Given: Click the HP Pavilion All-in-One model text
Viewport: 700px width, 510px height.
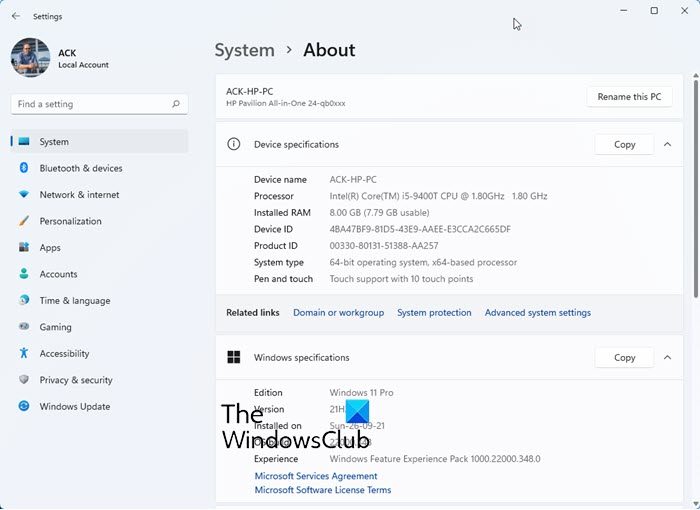Looking at the screenshot, I should 285,103.
